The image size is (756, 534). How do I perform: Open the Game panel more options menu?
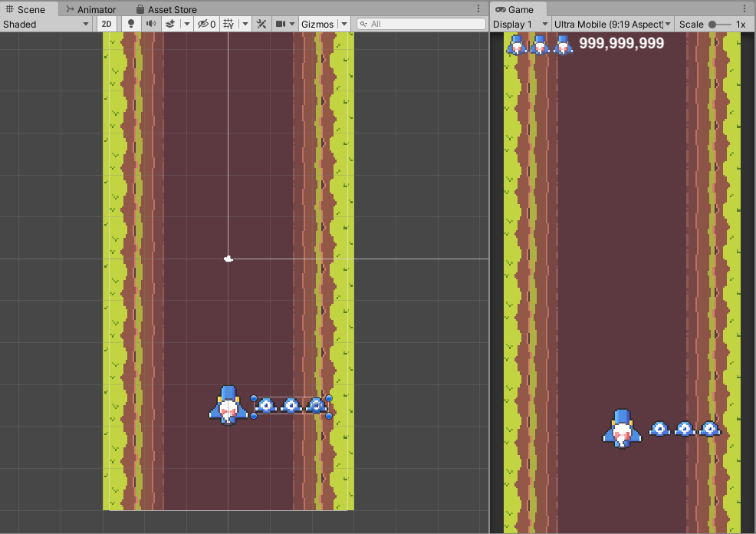(744, 8)
